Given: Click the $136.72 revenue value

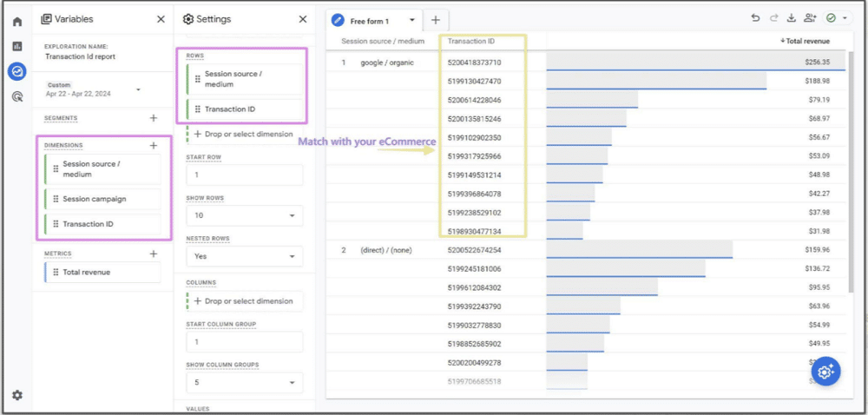Looking at the screenshot, I should coord(818,269).
